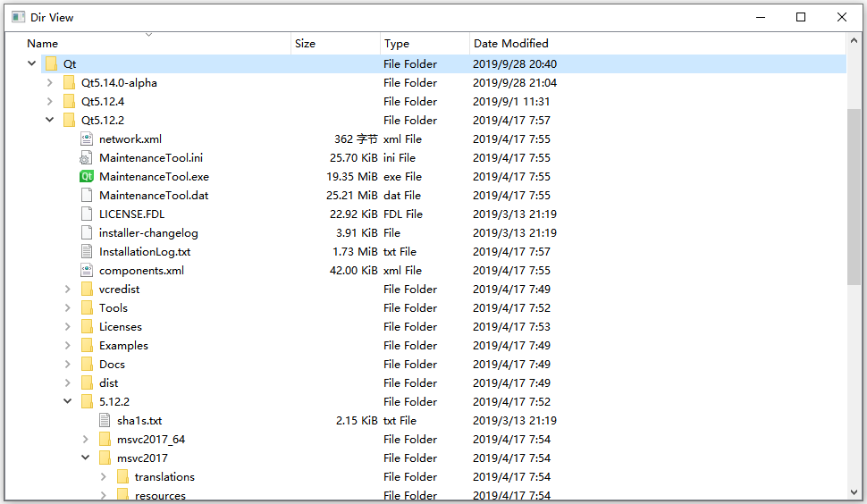Collapse the Qt5.12.2 folder node
The image size is (867, 504).
coord(50,120)
